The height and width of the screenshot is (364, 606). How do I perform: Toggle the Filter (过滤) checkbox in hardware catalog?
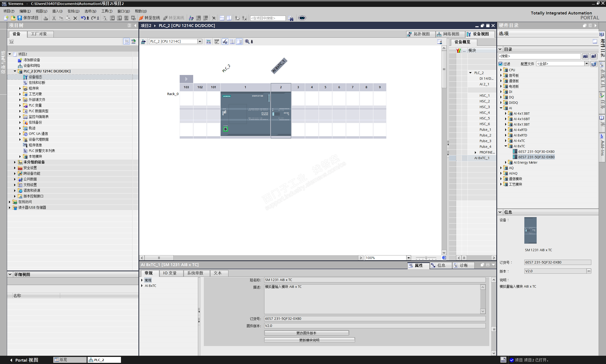click(x=500, y=64)
